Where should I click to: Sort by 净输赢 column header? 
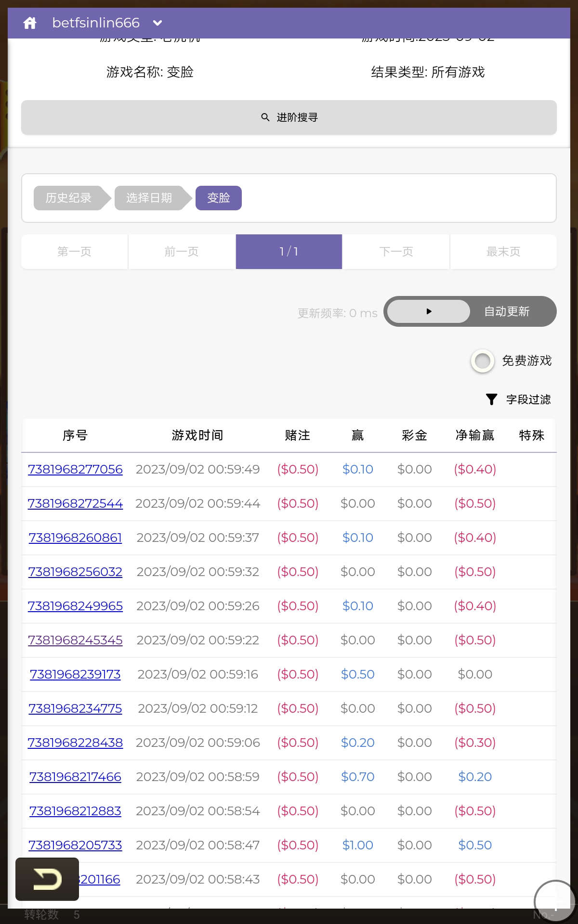point(474,436)
